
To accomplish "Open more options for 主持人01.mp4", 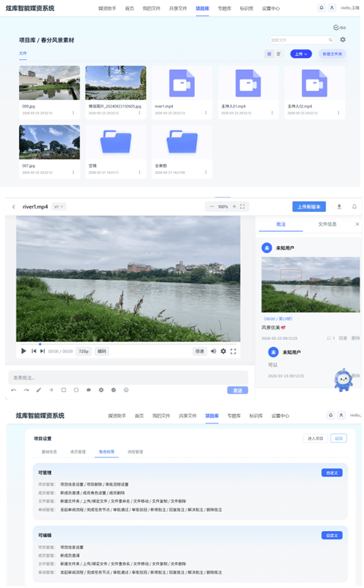I will point(272,113).
